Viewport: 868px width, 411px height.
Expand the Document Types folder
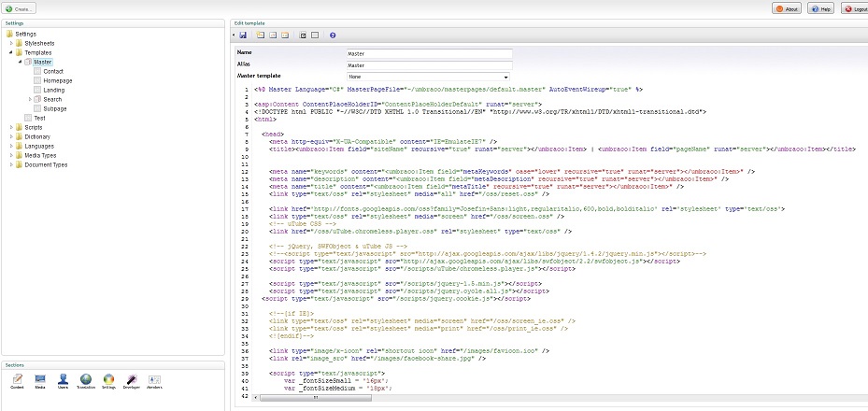pos(12,164)
